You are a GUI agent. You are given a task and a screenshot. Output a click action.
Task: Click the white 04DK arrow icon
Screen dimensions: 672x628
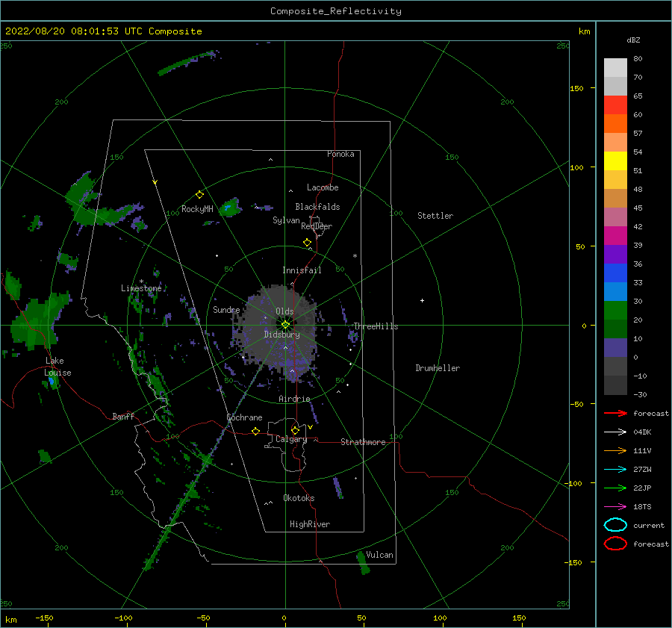(615, 432)
